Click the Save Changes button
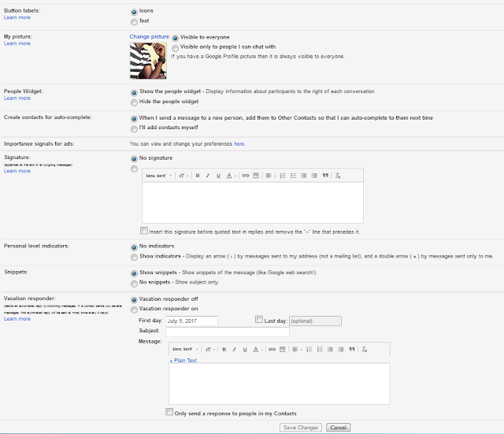504x434 pixels. [301, 427]
